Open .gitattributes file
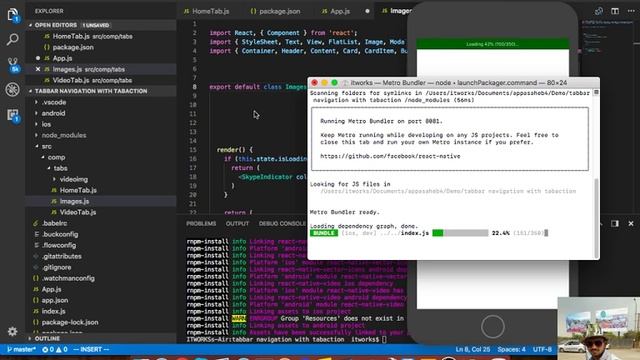Viewport: 640px width, 360px height. coord(61,257)
